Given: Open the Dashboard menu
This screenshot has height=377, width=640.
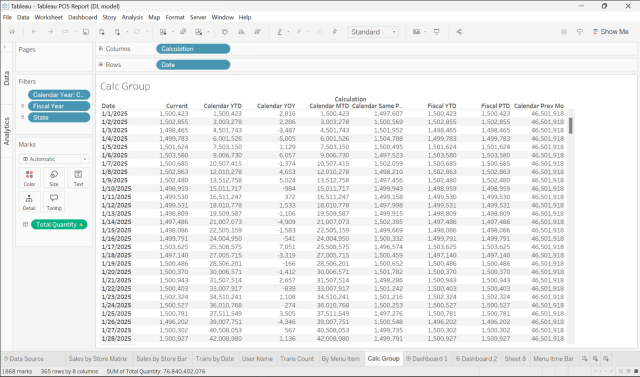Looking at the screenshot, I should click(82, 17).
